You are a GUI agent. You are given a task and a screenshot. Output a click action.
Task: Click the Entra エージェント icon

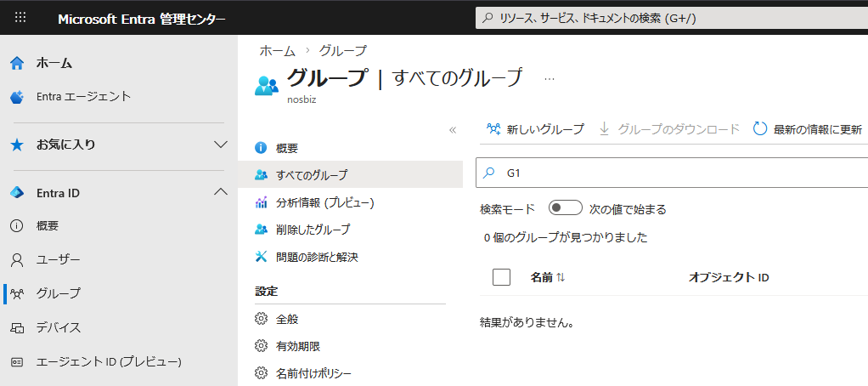pos(17,97)
